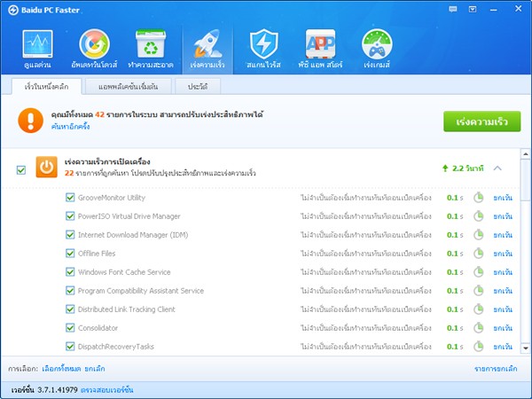Toggle the boot speed group checkbox
Image resolution: width=532 pixels, height=399 pixels.
point(21,169)
